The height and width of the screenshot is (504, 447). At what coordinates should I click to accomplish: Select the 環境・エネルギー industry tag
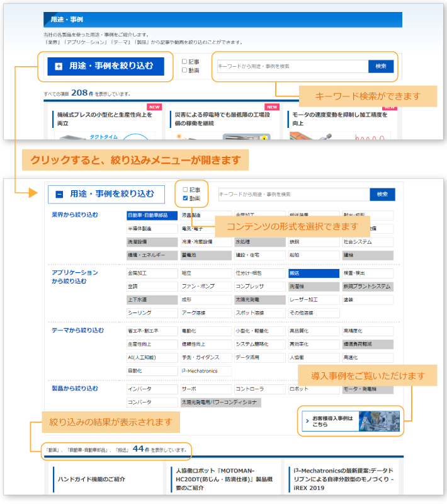pyautogui.click(x=152, y=255)
